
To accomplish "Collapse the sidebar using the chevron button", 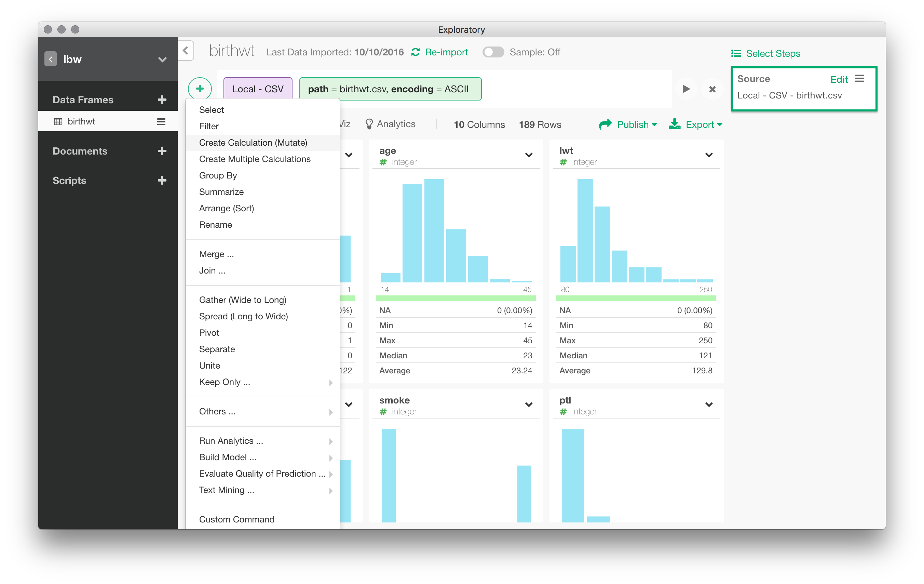I will (x=186, y=51).
